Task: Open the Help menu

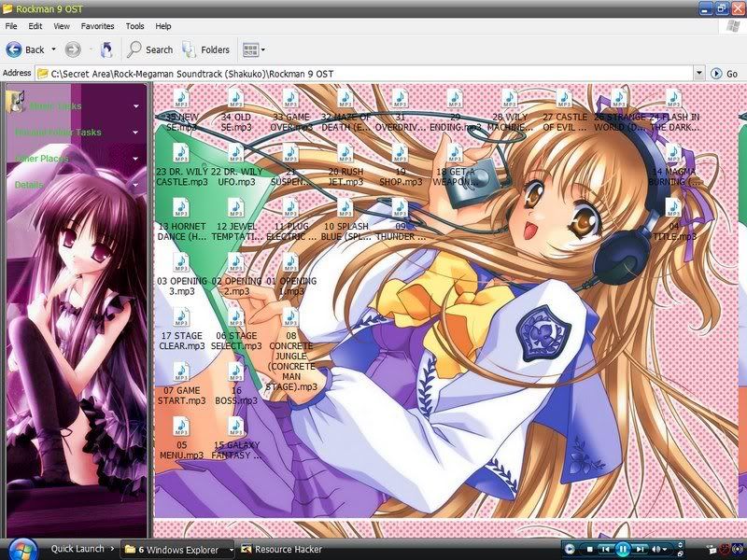Action: (163, 26)
